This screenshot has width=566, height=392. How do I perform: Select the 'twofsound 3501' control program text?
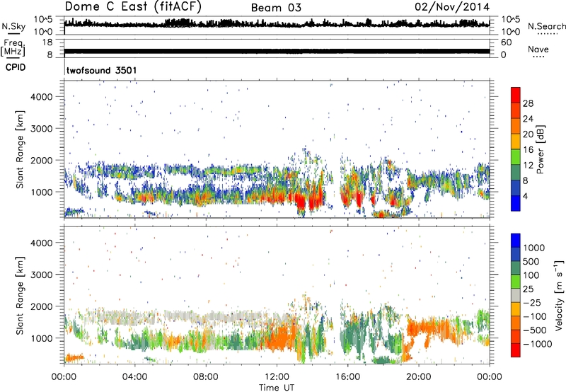102,70
